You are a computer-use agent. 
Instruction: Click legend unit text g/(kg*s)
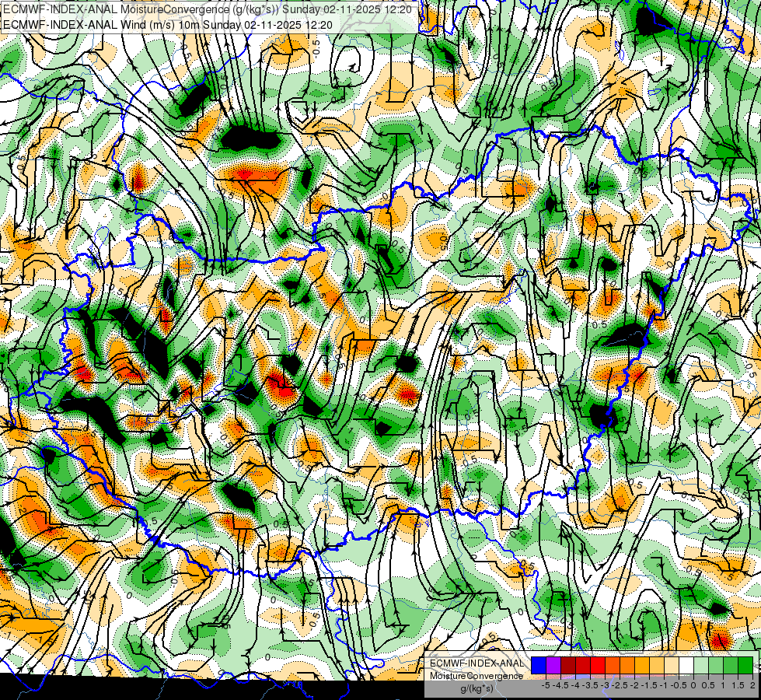[x=476, y=689]
